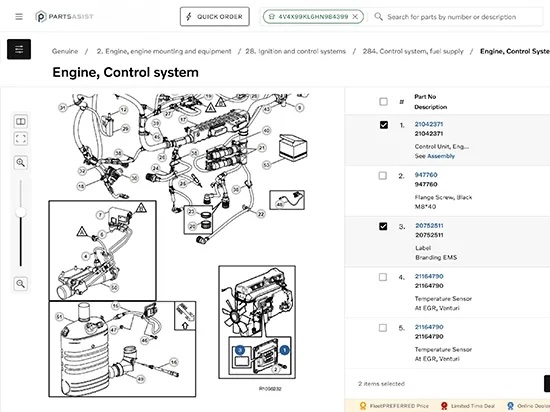
Task: Click the FleetPREFERRED Price badge
Action: click(x=395, y=406)
